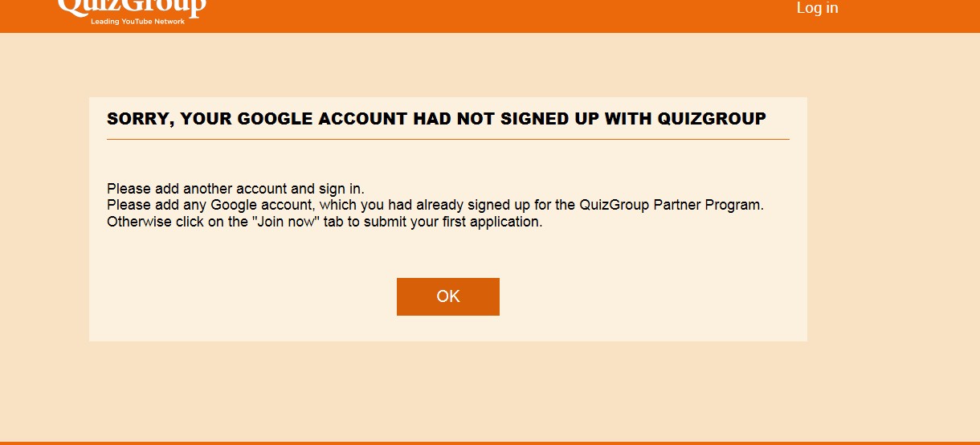The width and height of the screenshot is (980, 445).
Task: Click the orange footer bar at the bottom
Action: pyautogui.click(x=490, y=443)
